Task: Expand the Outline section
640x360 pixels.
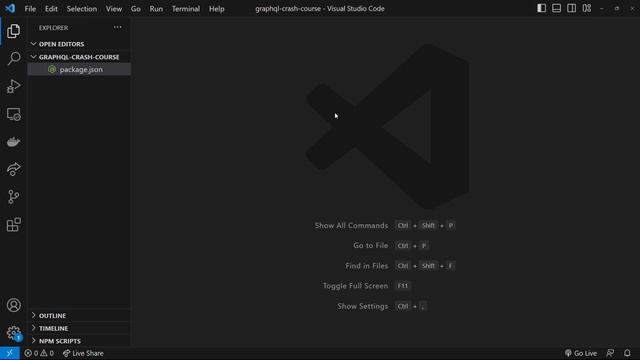Action: tap(79, 316)
